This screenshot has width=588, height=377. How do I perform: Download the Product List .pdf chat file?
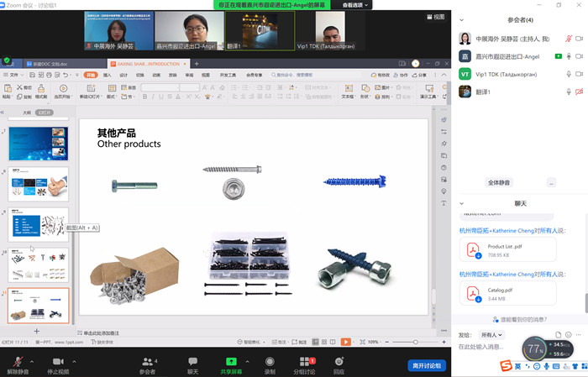(x=478, y=256)
